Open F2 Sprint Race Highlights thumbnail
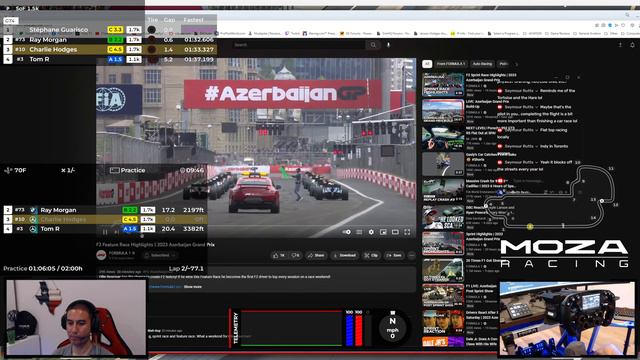 [443, 84]
